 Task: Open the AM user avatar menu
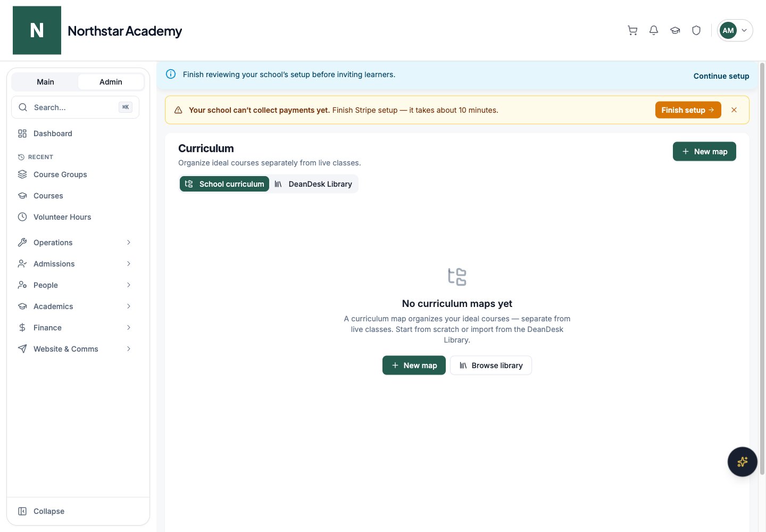(x=735, y=30)
